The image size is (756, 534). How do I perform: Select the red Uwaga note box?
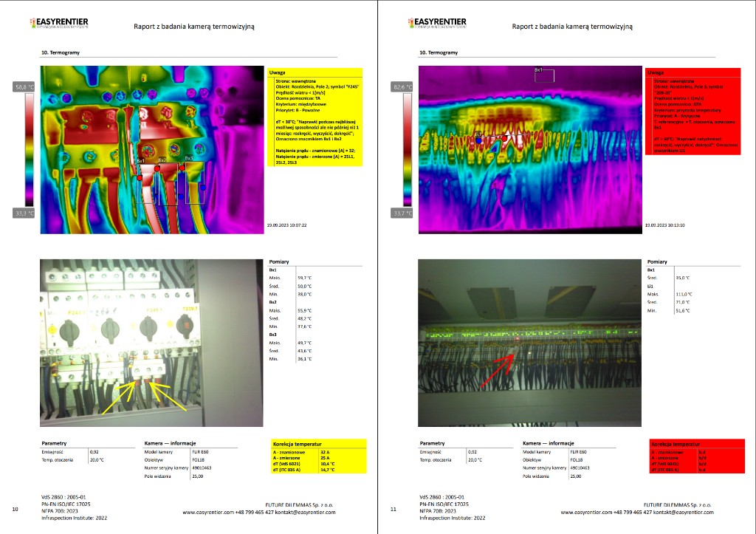[x=693, y=112]
